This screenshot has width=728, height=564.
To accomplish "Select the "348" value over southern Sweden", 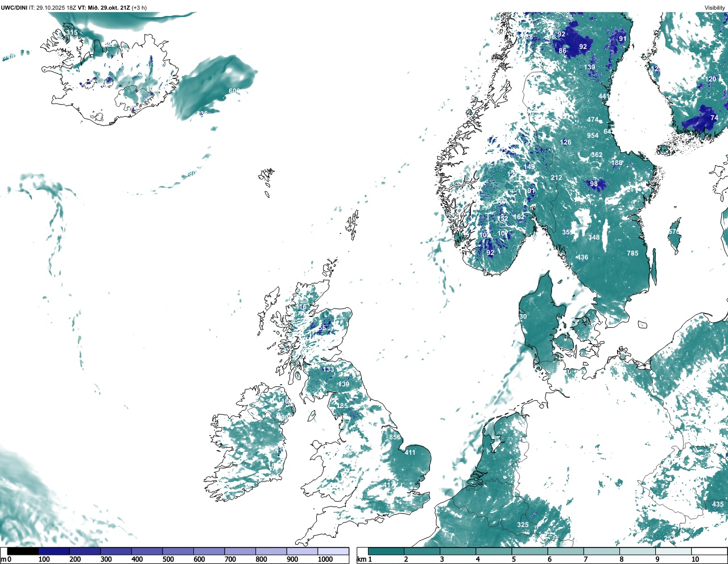I will 594,237.
